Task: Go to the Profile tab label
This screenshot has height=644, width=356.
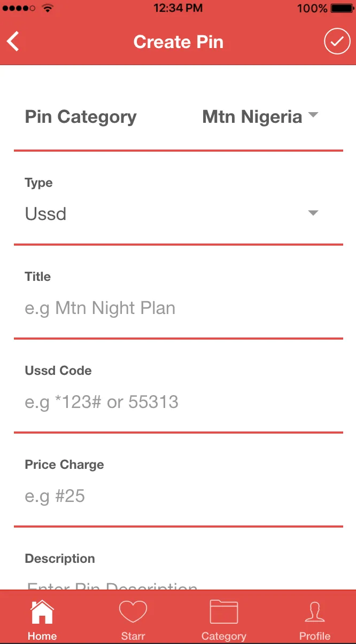Action: pos(315,636)
